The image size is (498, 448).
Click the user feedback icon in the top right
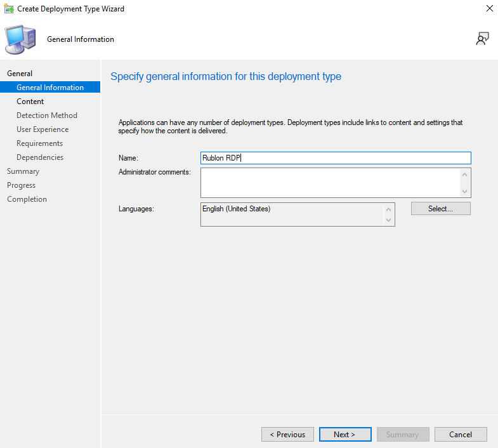pyautogui.click(x=482, y=39)
